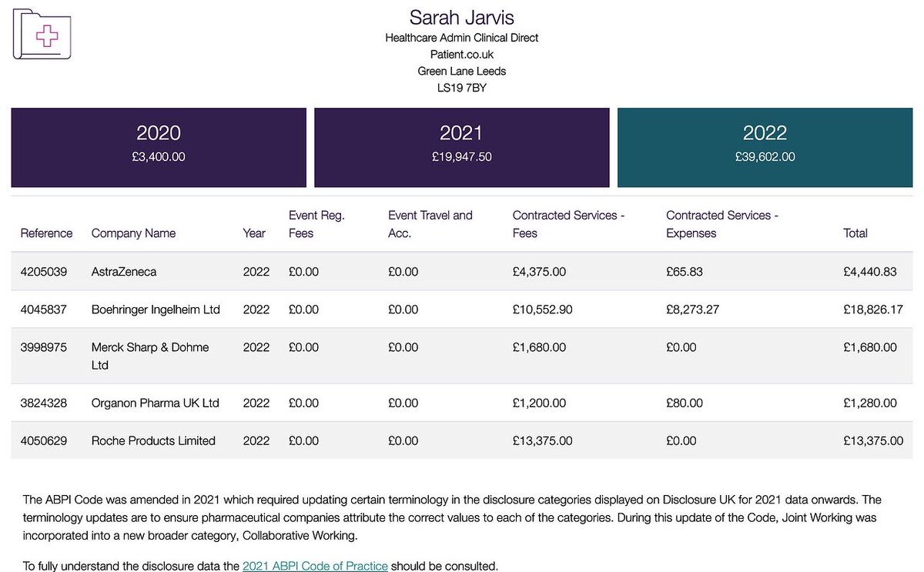
Task: Sort by Total column header
Action: (x=855, y=233)
